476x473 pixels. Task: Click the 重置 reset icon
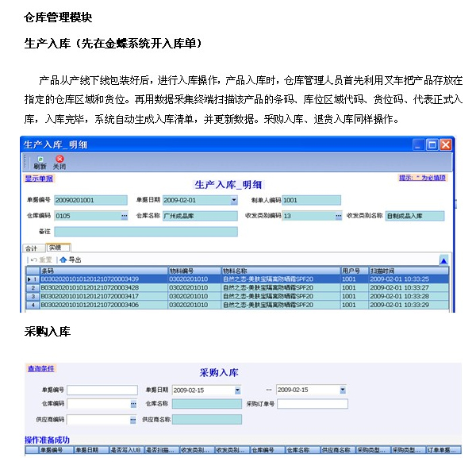(41, 260)
